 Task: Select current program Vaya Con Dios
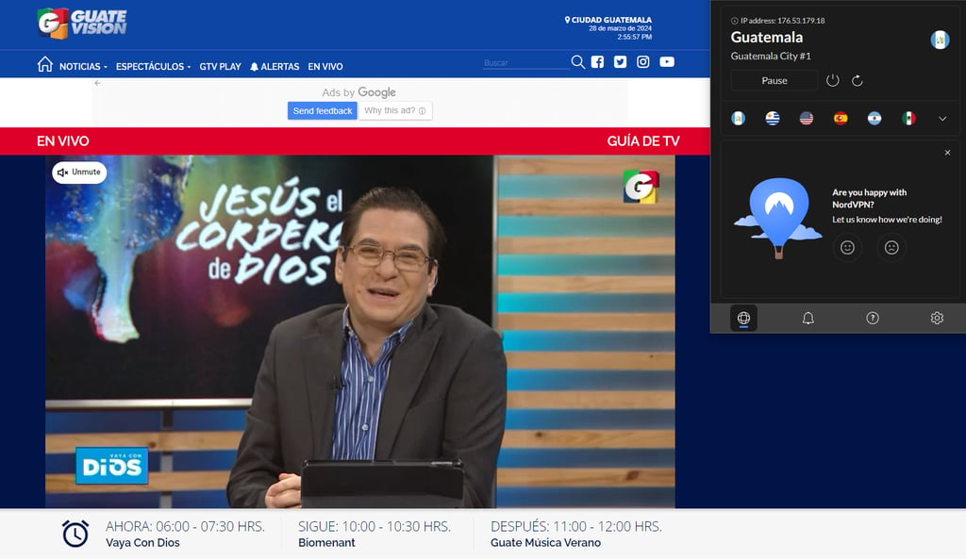142,543
